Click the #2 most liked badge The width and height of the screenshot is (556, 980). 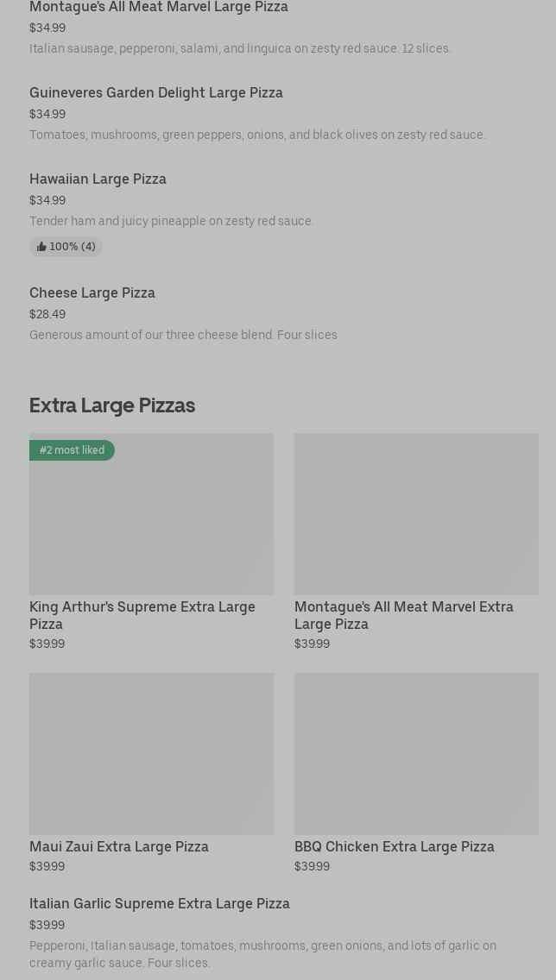coord(72,450)
